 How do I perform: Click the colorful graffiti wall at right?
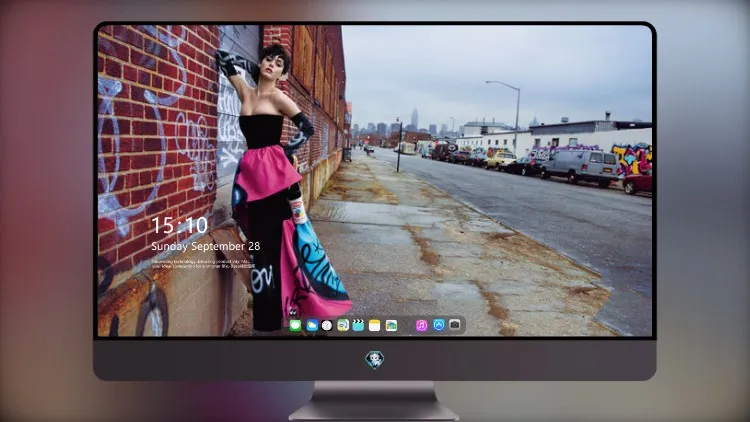point(632,159)
